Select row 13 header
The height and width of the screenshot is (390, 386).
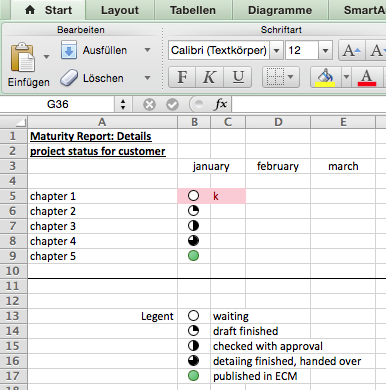click(x=13, y=316)
